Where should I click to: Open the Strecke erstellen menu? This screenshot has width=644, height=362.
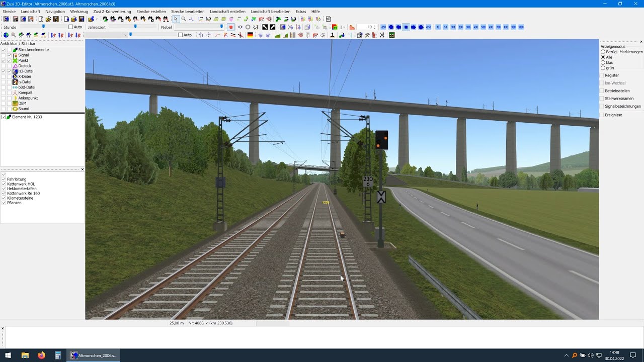pos(151,11)
